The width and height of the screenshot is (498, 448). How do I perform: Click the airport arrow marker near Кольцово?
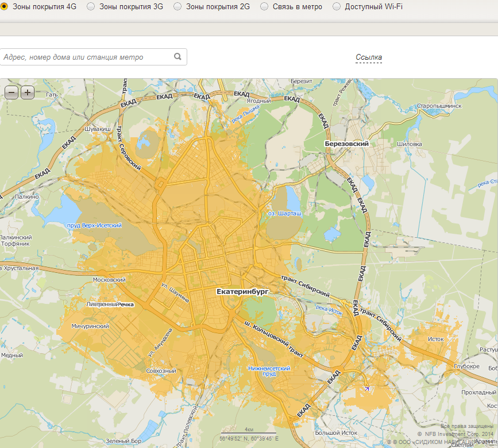click(x=366, y=389)
